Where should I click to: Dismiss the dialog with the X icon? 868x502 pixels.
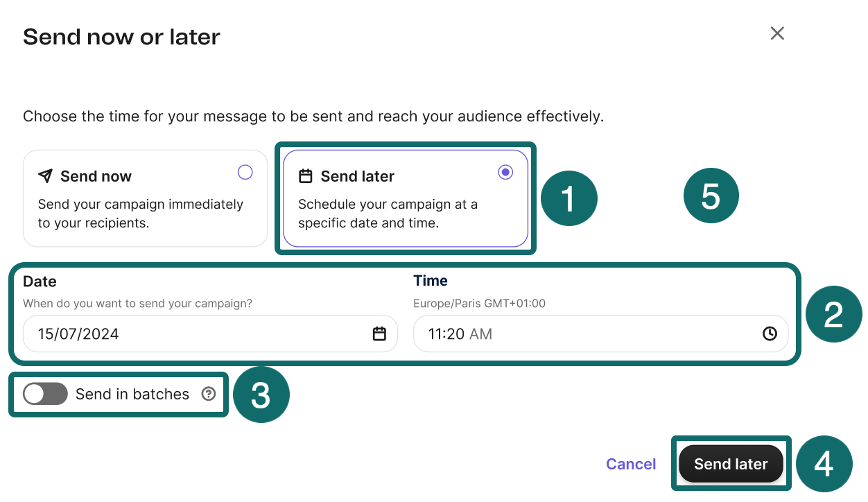pos(776,33)
